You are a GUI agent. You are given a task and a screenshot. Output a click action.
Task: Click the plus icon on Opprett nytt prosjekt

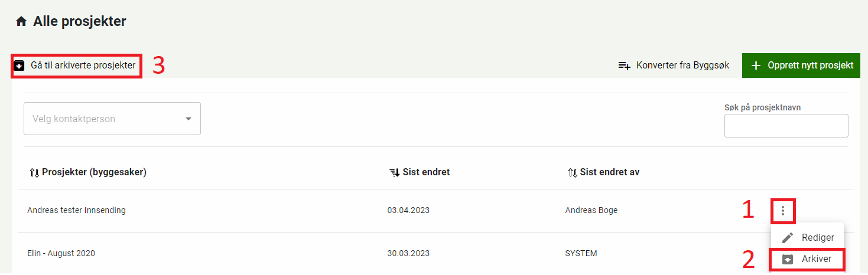point(756,66)
